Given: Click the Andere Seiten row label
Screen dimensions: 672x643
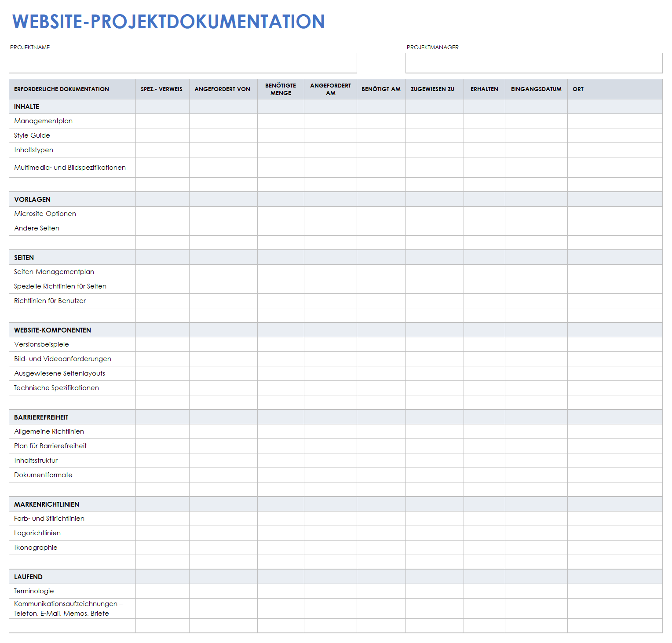Looking at the screenshot, I should [37, 228].
